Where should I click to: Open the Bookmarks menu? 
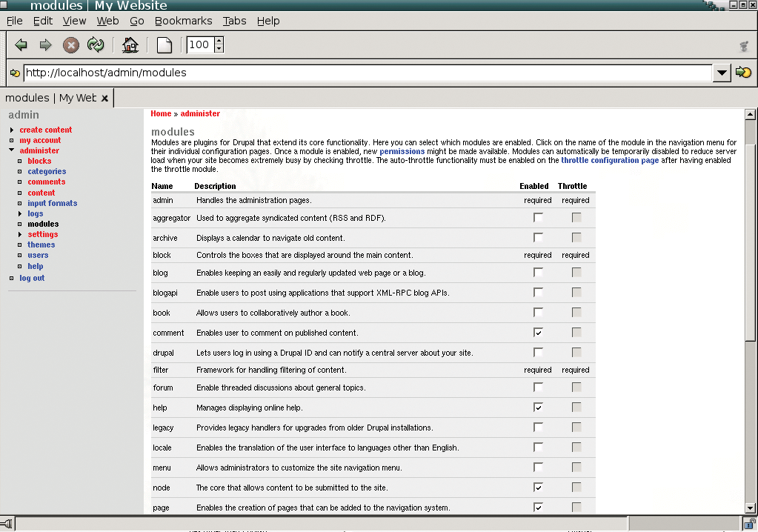[x=183, y=21]
